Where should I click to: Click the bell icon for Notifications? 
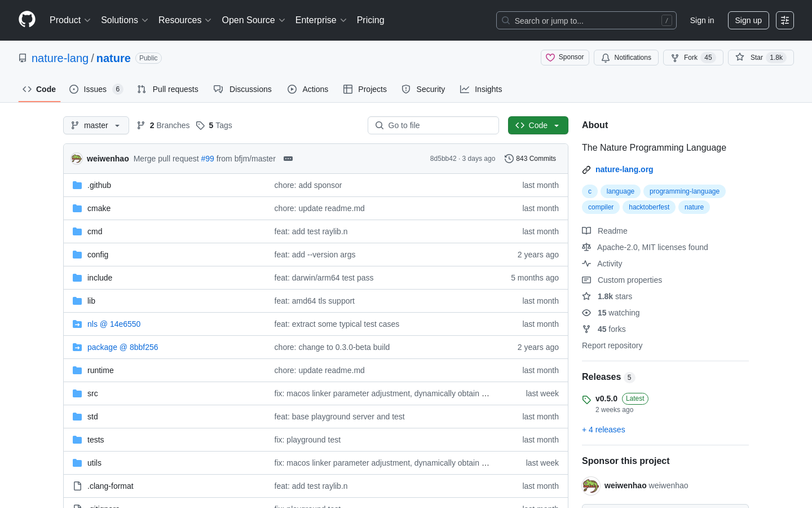pyautogui.click(x=606, y=58)
